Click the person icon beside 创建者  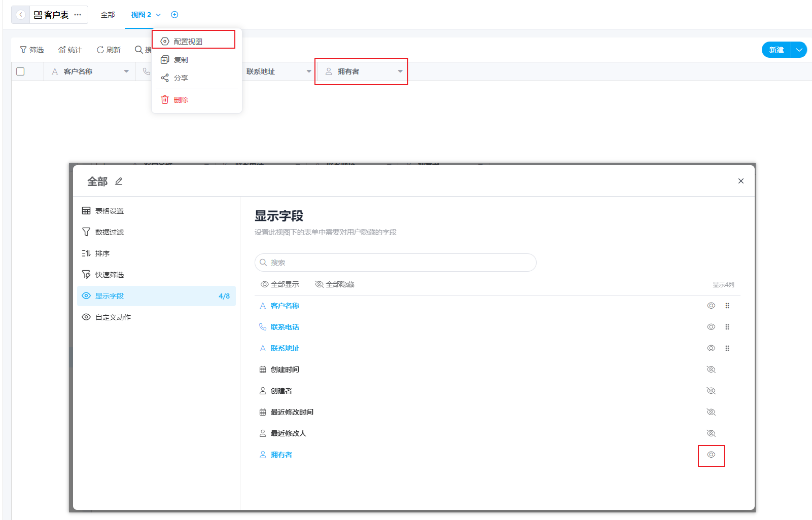pos(263,391)
